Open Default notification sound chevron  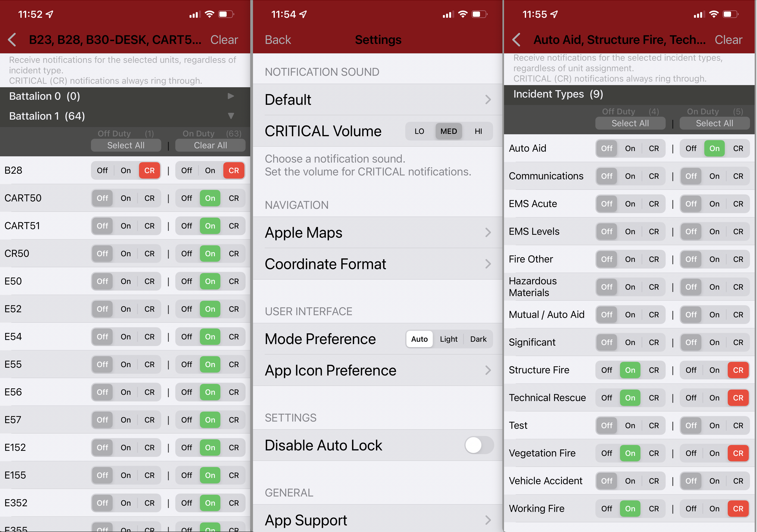(488, 100)
